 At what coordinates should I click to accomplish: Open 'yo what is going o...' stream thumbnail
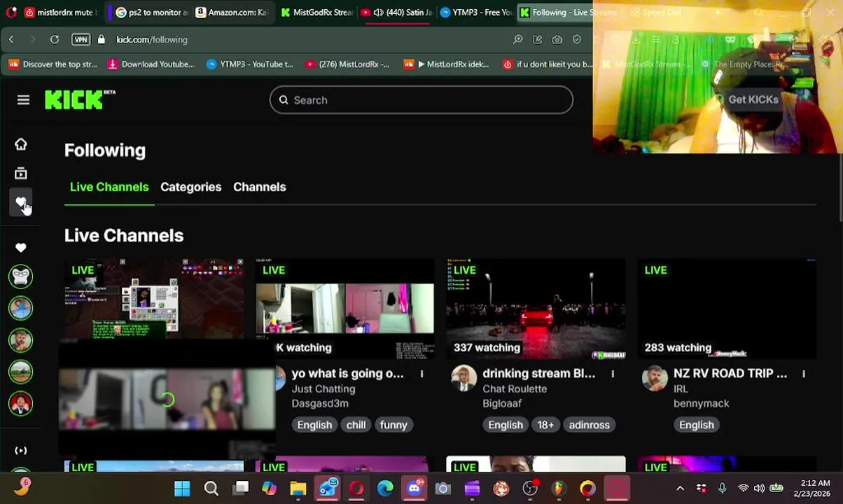344,309
